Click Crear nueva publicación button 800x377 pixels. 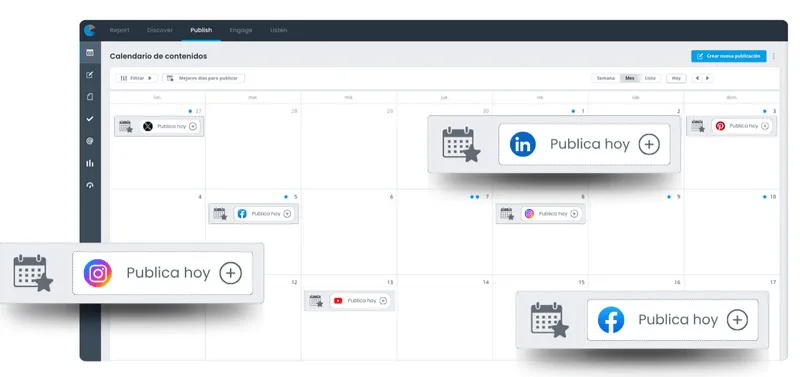click(729, 56)
